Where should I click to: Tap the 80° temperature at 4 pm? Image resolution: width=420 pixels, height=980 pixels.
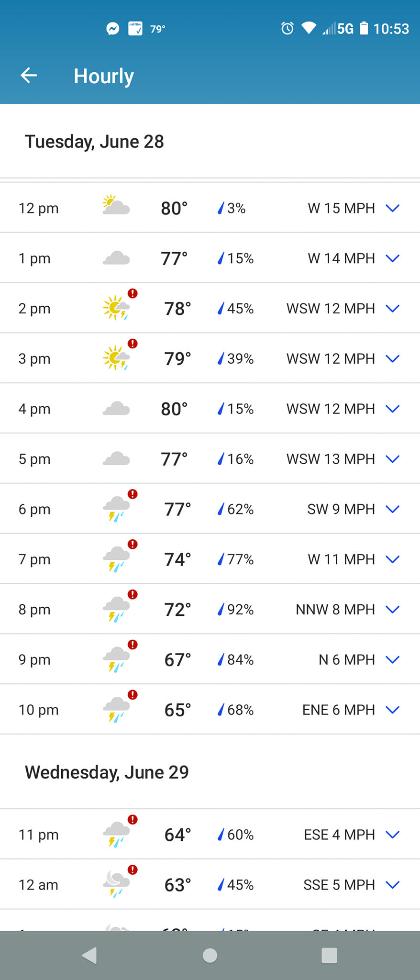[x=174, y=409]
